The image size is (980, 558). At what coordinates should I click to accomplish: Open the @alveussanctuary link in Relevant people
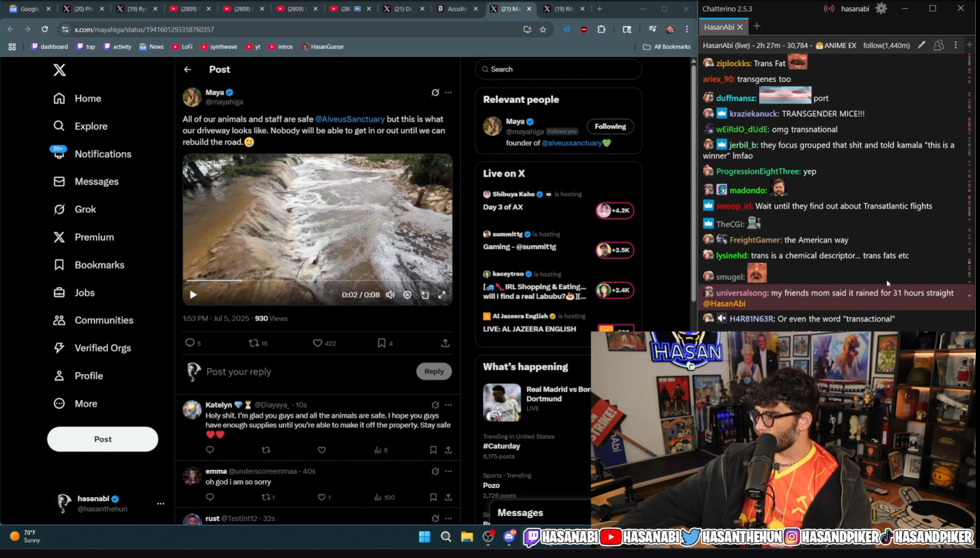(571, 143)
